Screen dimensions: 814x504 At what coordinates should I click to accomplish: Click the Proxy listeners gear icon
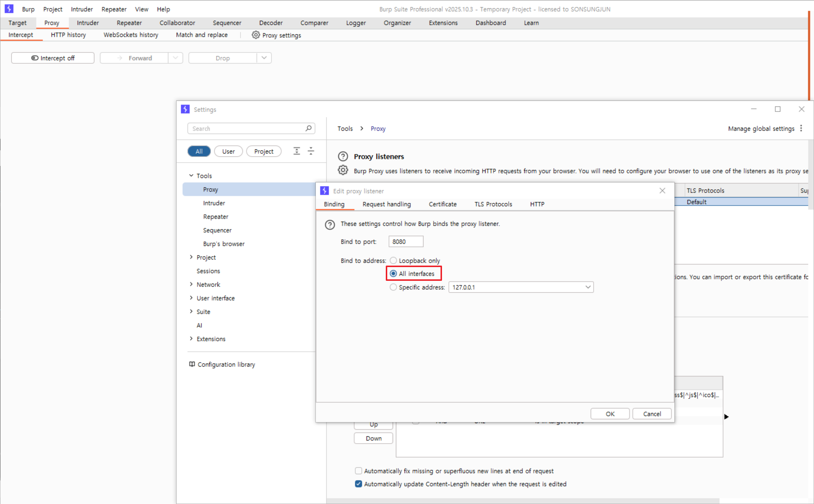pyautogui.click(x=343, y=170)
